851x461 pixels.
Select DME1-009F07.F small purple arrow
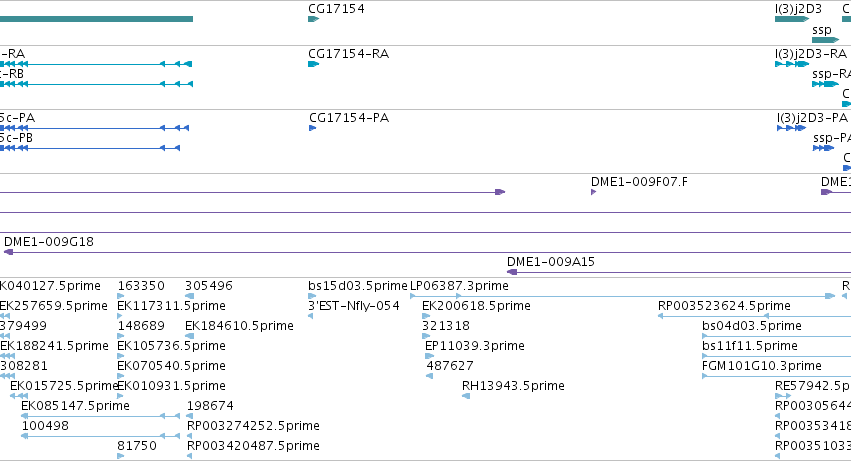(593, 192)
